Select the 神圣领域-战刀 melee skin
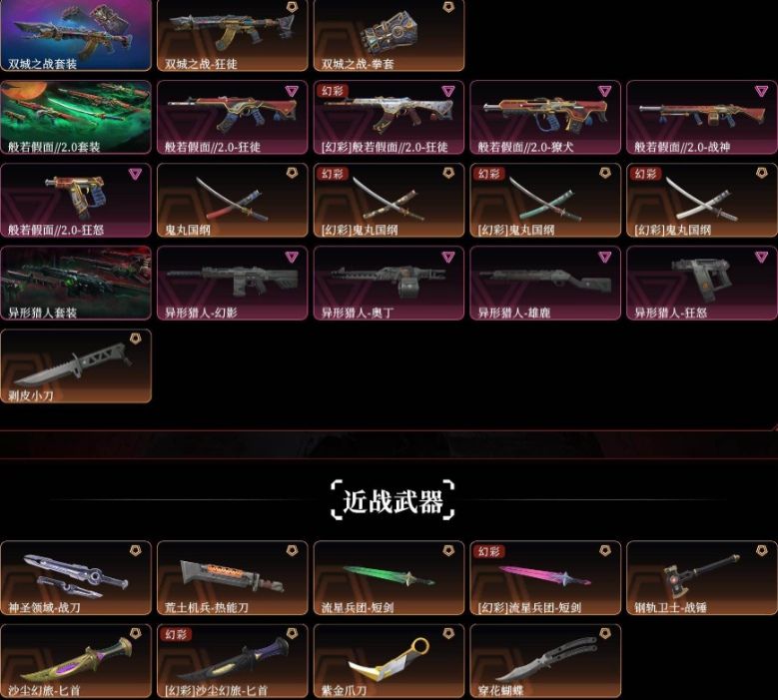This screenshot has width=778, height=700. (76, 578)
